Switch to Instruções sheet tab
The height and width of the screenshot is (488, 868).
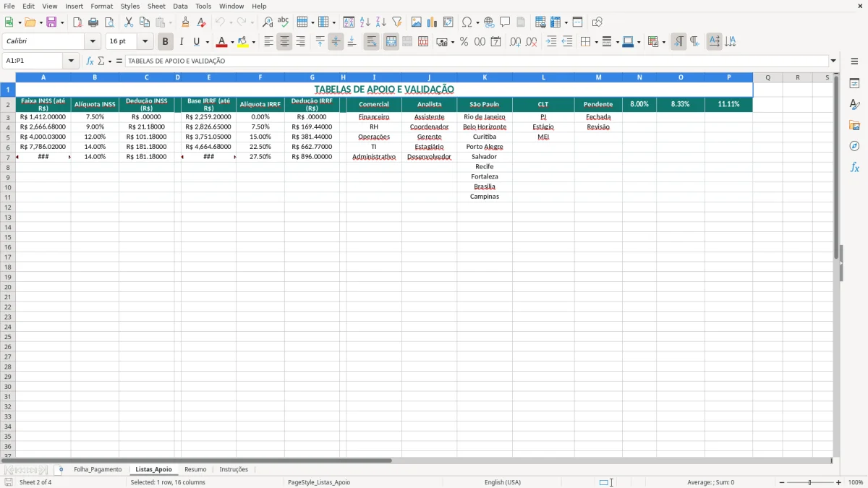point(234,470)
